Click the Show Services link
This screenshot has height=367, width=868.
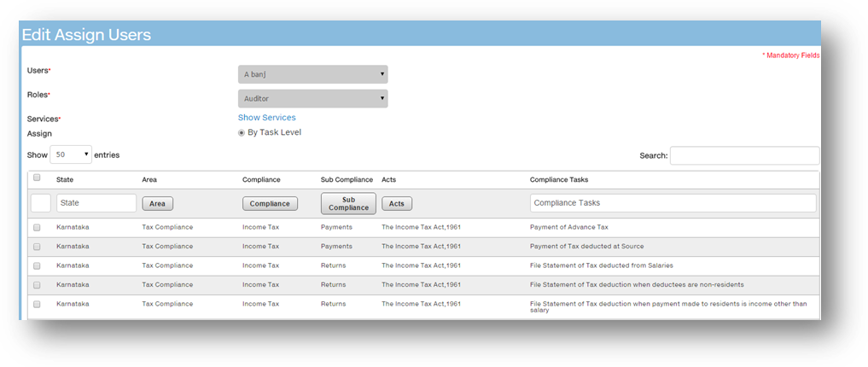266,118
